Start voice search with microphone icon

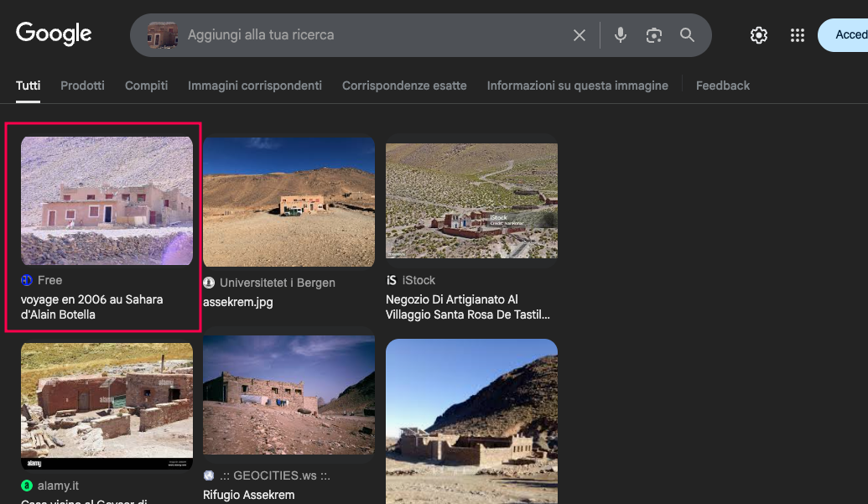click(621, 35)
